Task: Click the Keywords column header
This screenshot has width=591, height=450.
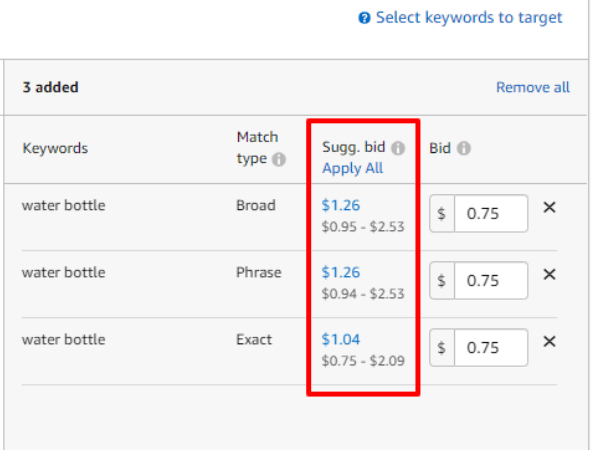Action: [55, 148]
